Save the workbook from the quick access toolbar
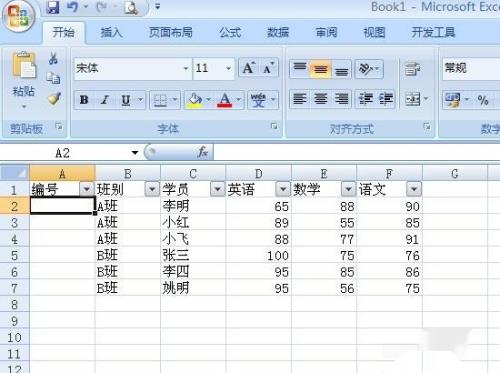 [x=52, y=7]
